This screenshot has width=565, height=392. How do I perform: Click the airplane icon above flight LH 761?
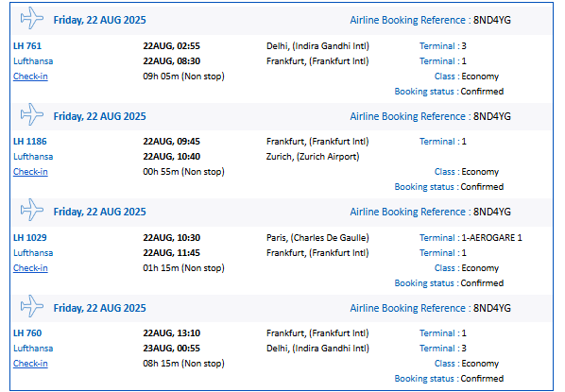[32, 18]
